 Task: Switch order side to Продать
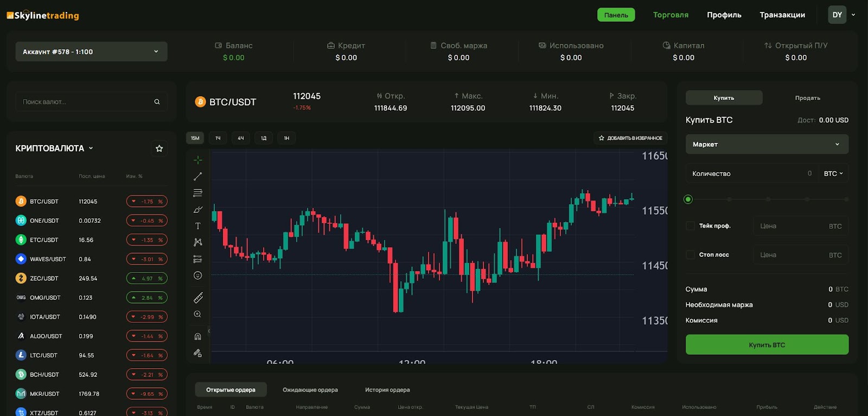pos(807,98)
